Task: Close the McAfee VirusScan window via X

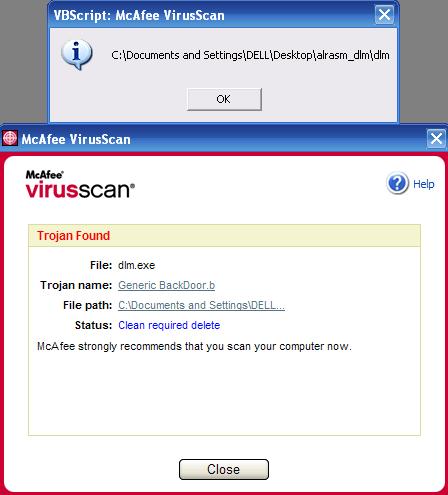Action: (436, 138)
